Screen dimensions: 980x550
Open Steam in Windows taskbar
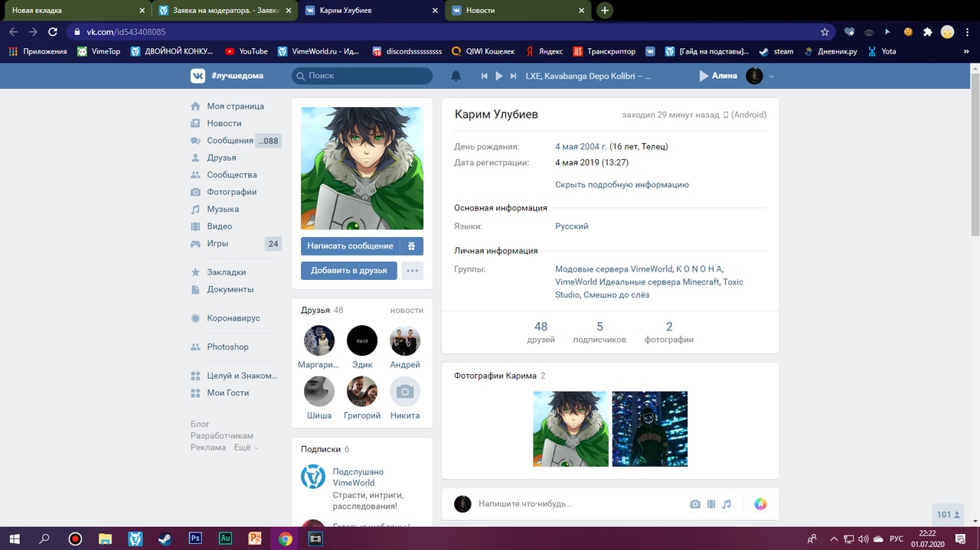pos(165,539)
